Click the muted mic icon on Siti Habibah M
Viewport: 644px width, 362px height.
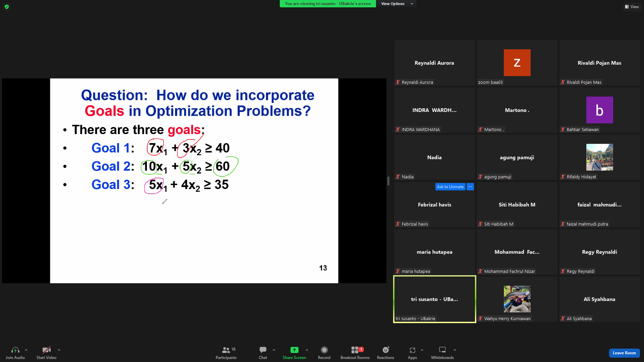tap(480, 224)
